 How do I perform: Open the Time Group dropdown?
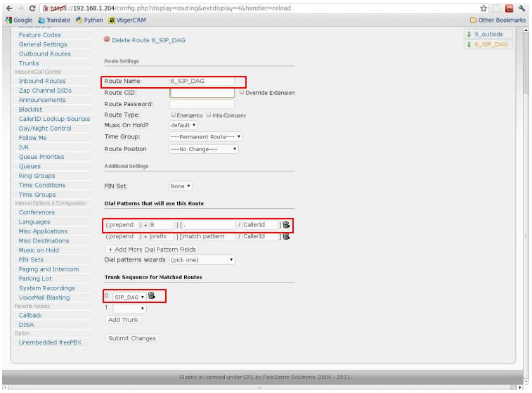point(205,136)
